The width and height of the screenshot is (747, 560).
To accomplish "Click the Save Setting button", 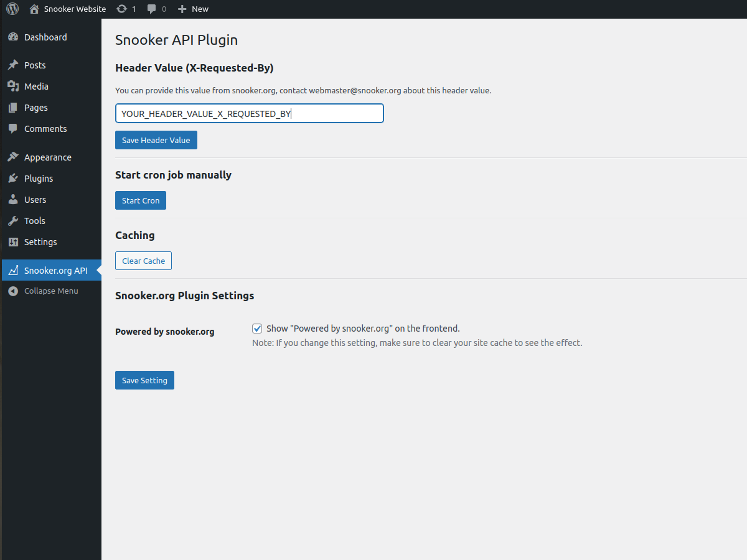I will click(x=144, y=380).
